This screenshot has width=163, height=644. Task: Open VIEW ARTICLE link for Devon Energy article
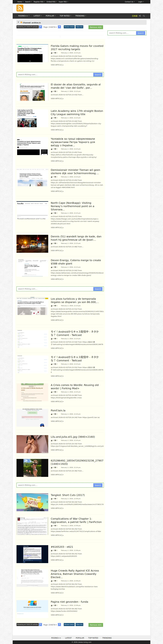(x=57, y=279)
